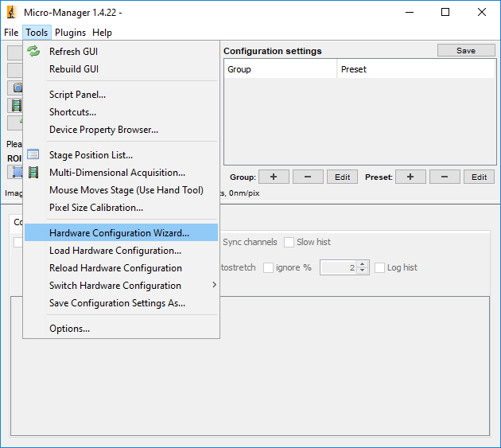Decrease the ignore percent spinner value
This screenshot has width=501, height=448.
point(363,271)
